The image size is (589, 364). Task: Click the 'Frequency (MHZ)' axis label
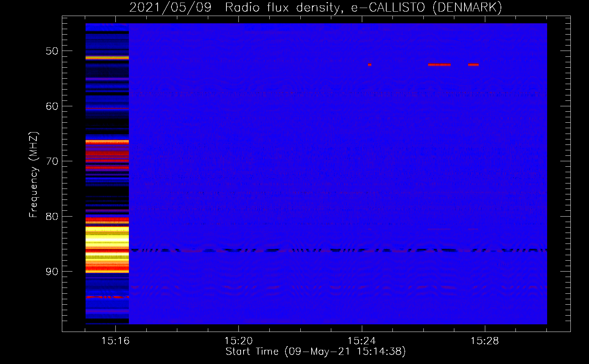(x=33, y=174)
